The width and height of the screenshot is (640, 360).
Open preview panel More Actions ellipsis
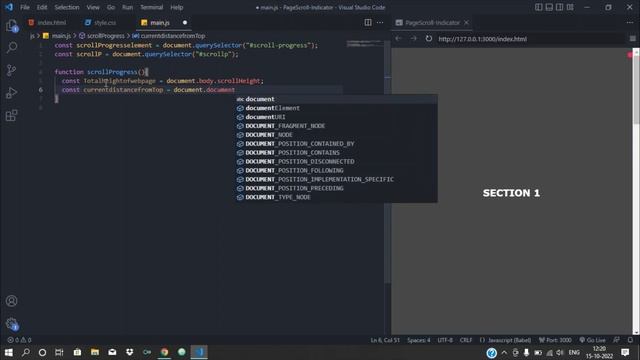[630, 22]
